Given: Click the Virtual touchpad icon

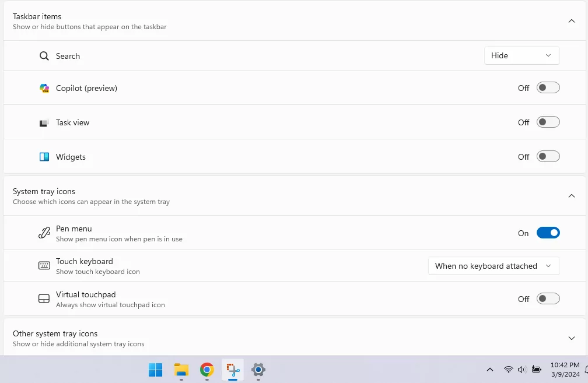Looking at the screenshot, I should pos(44,298).
